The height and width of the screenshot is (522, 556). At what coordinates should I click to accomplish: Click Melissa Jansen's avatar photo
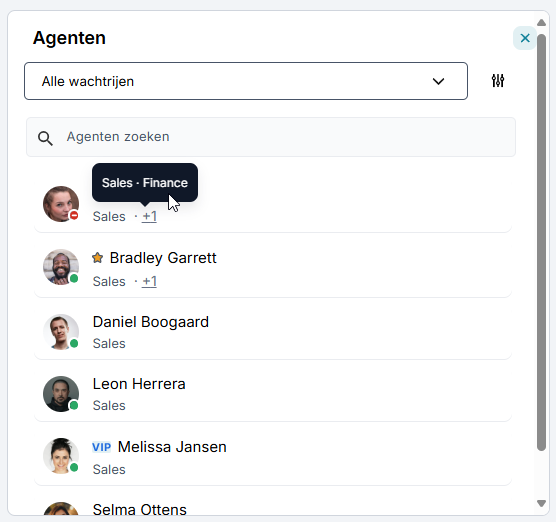(61, 456)
